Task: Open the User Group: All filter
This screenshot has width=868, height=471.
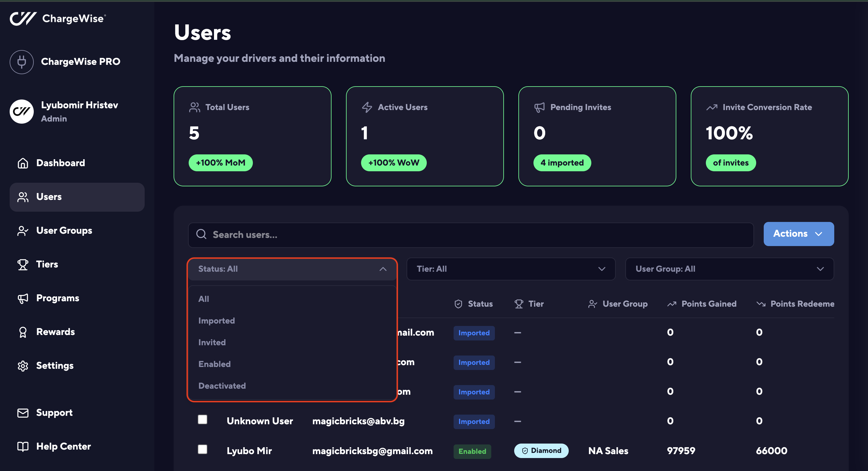Action: (729, 269)
